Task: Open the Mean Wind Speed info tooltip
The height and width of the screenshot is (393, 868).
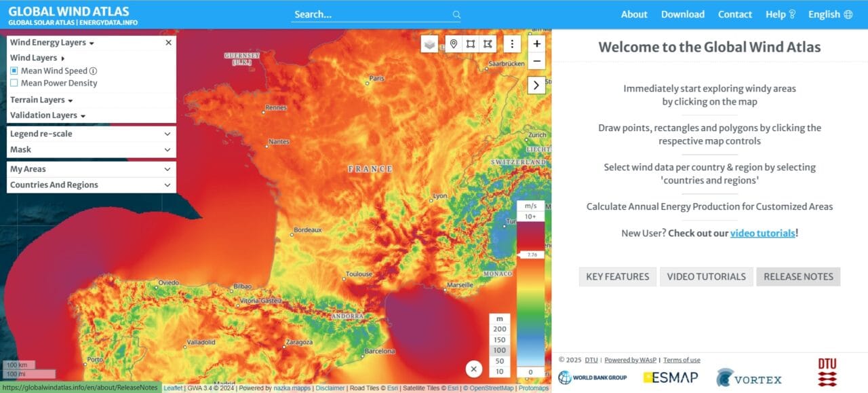Action: [92, 71]
